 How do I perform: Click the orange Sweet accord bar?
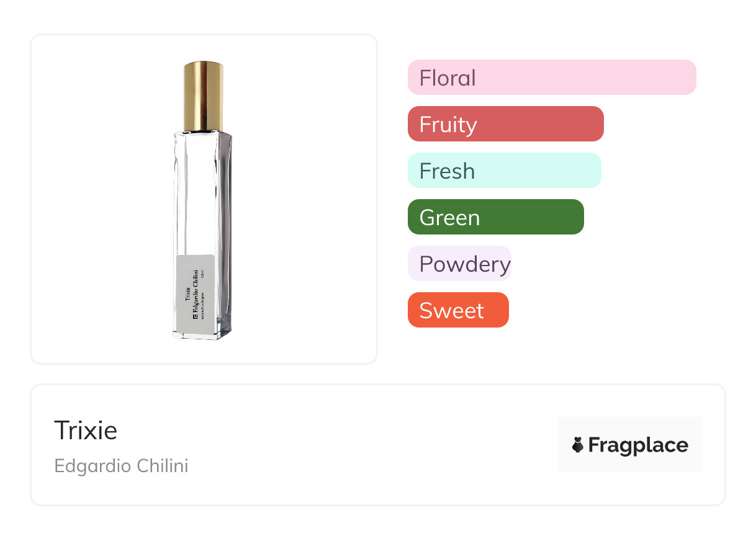click(458, 310)
